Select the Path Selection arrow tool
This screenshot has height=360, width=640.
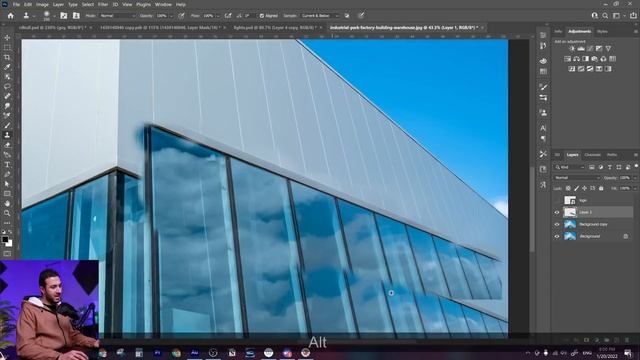7,184
